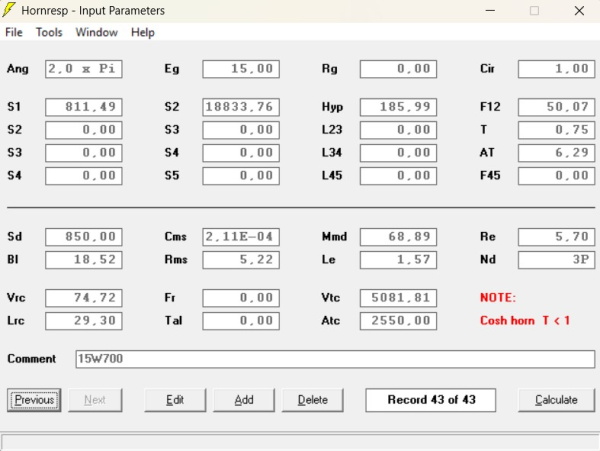Click the Add record button

pos(244,400)
